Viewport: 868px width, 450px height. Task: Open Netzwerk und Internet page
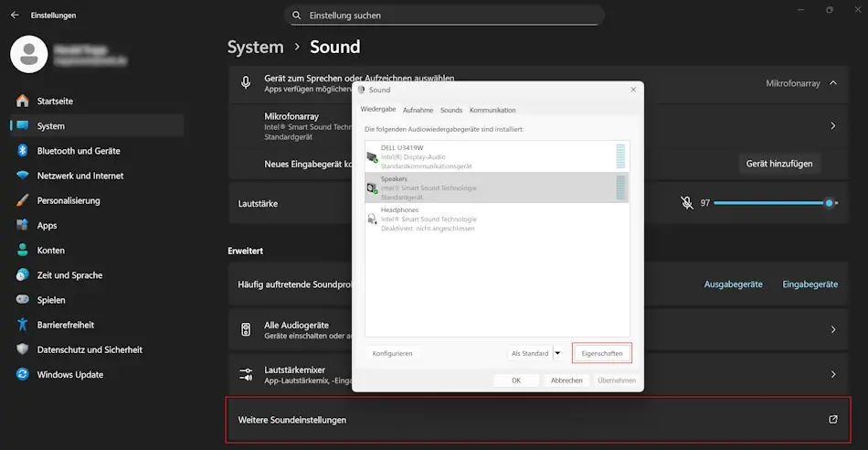(x=79, y=176)
